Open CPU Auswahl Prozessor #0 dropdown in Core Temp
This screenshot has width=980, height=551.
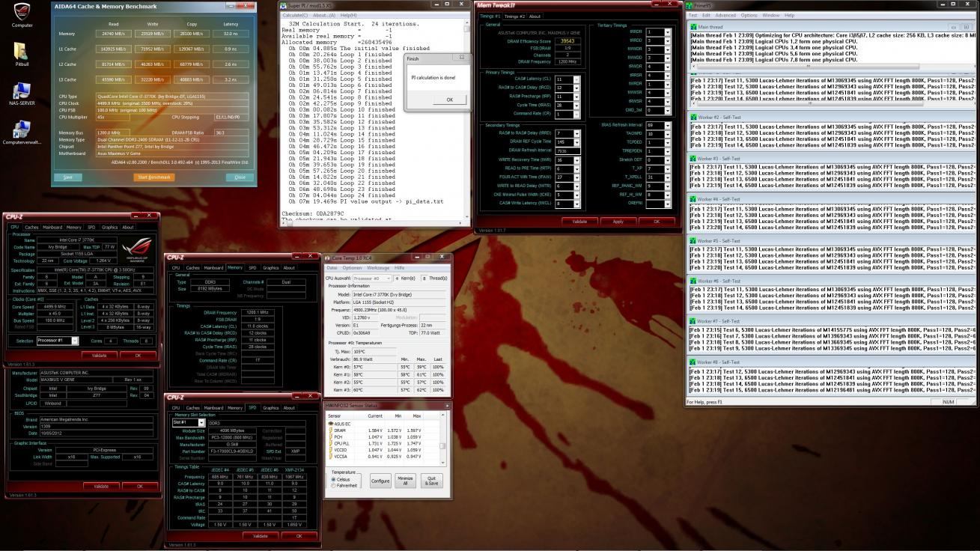click(x=372, y=278)
